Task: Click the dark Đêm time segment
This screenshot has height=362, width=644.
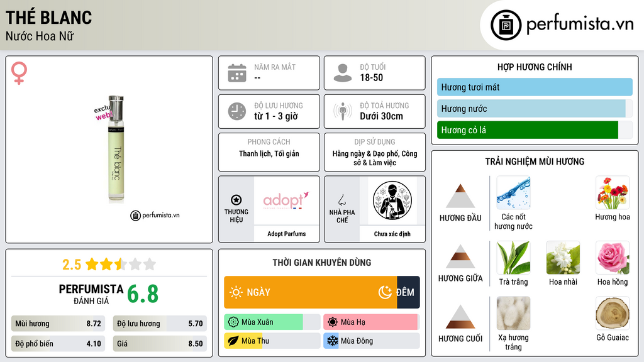Action: [408, 292]
